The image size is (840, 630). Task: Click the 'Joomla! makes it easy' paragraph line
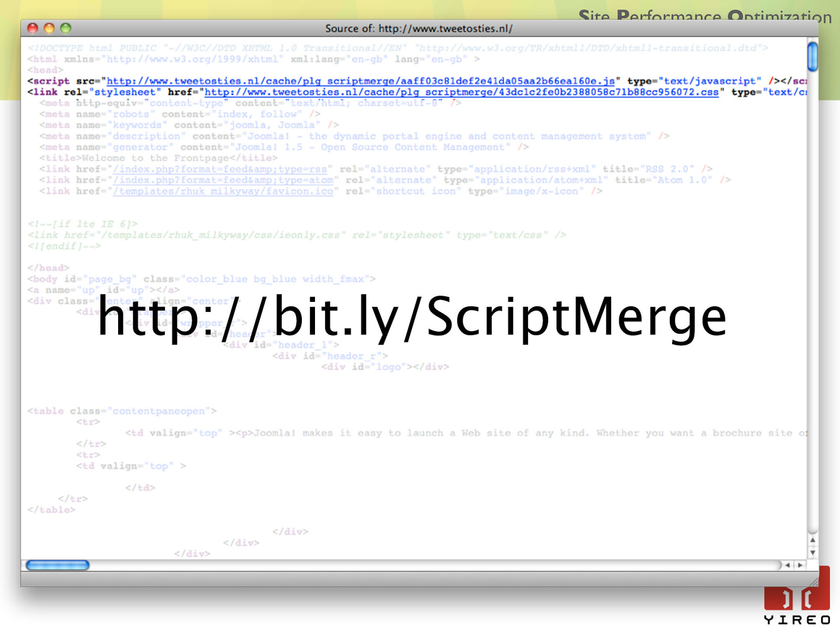(x=467, y=433)
